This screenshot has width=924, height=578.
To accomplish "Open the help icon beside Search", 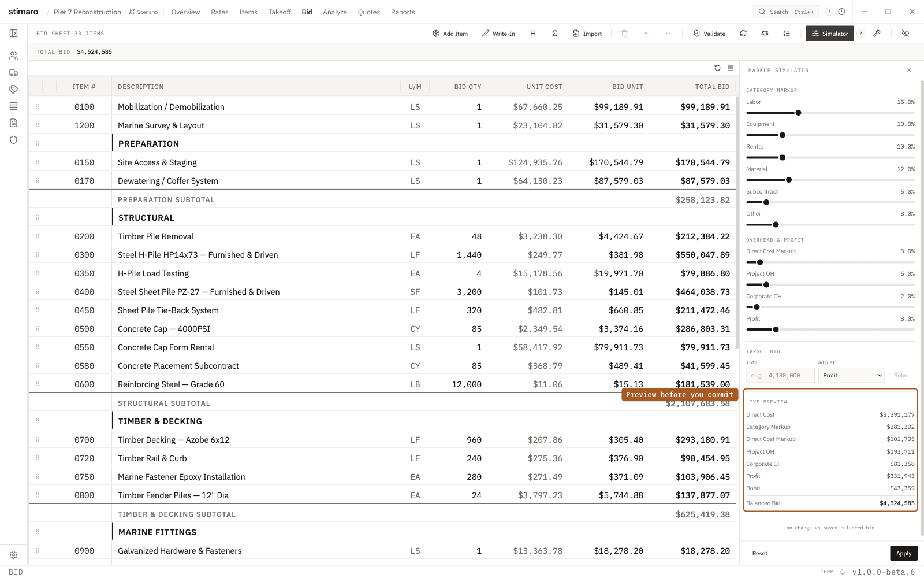I will [x=829, y=12].
